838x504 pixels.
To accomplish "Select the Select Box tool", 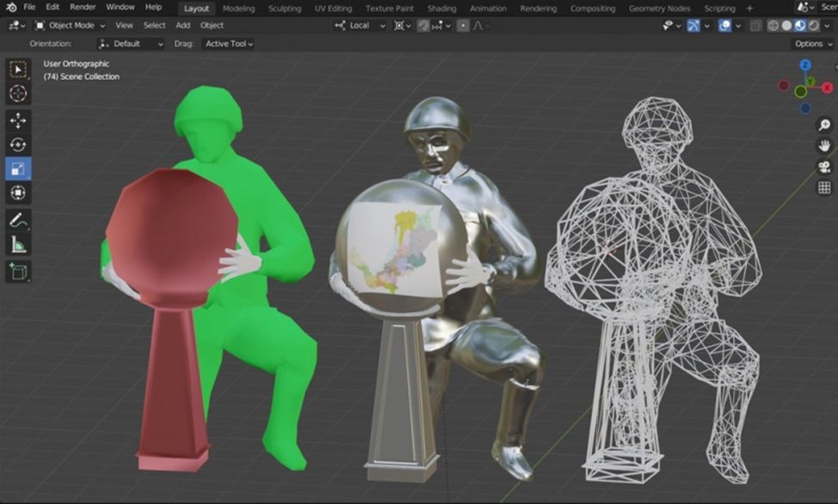I will (18, 70).
